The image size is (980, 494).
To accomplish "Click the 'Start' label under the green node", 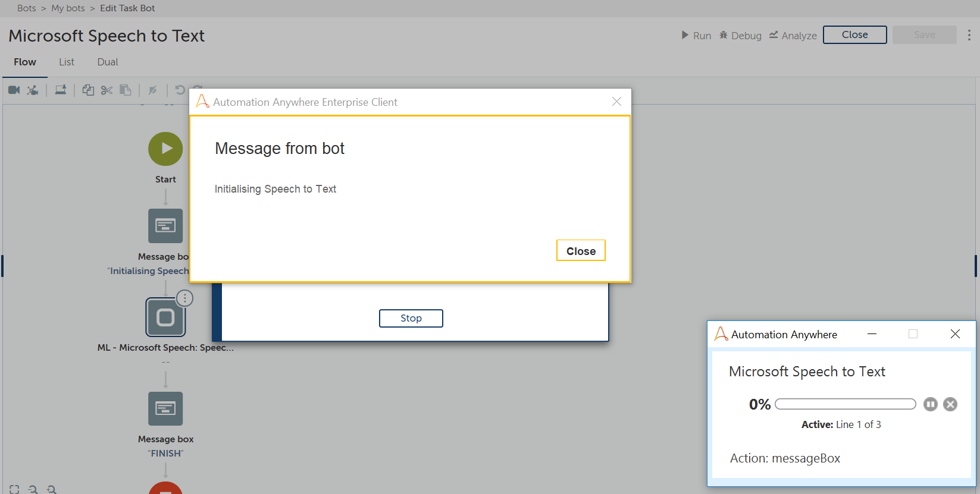I will tap(165, 180).
